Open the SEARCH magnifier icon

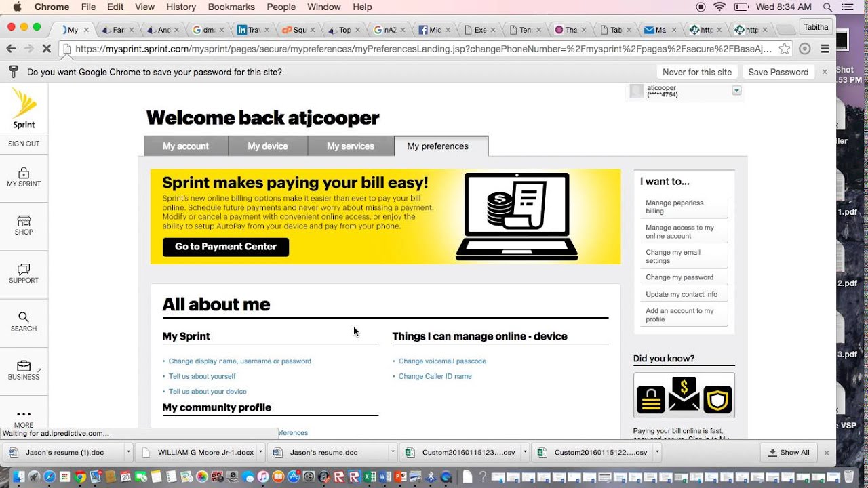[x=24, y=317]
